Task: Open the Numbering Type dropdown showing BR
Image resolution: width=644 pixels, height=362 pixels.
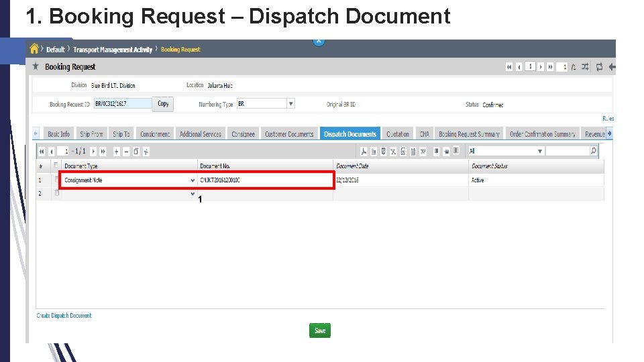Action: tap(290, 103)
